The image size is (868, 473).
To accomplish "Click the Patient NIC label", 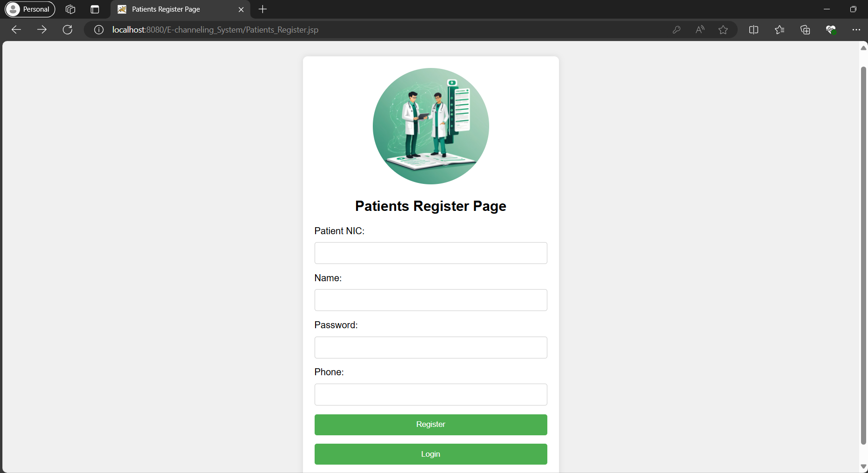I will (339, 231).
